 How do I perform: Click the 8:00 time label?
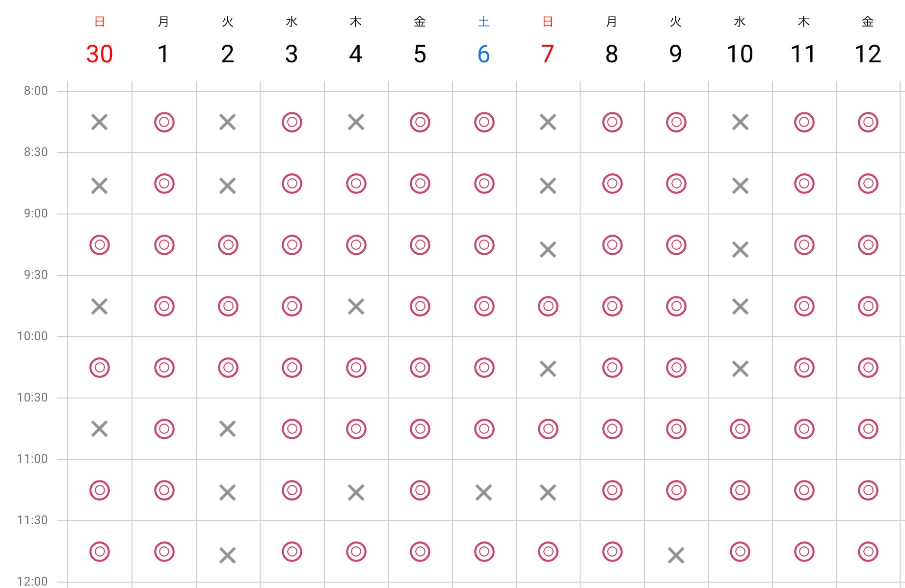tap(36, 91)
